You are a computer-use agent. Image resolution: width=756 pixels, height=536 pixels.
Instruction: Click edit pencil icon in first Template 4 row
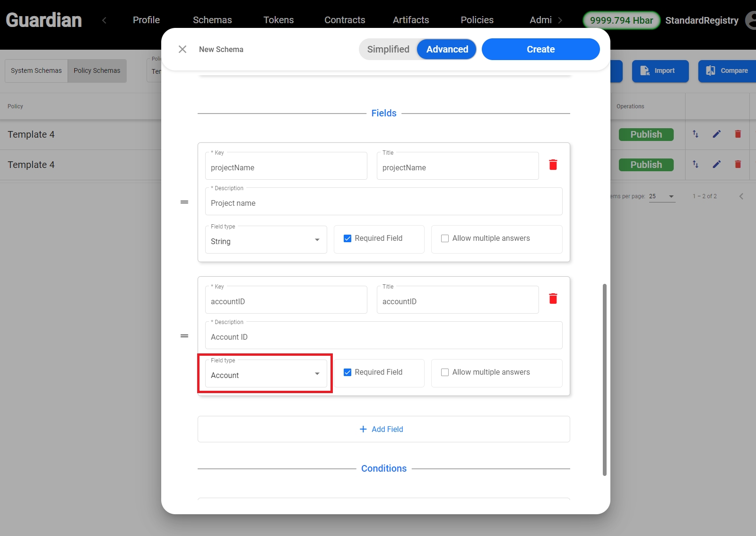[x=717, y=134]
